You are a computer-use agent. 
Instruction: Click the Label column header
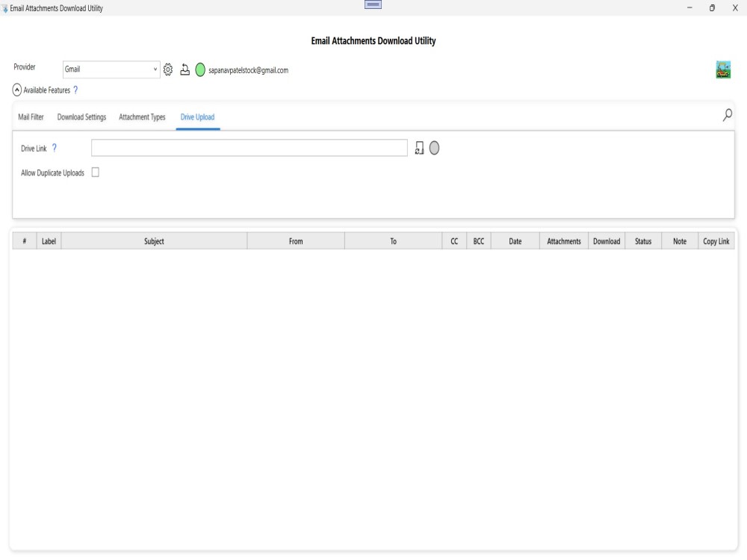pos(49,241)
